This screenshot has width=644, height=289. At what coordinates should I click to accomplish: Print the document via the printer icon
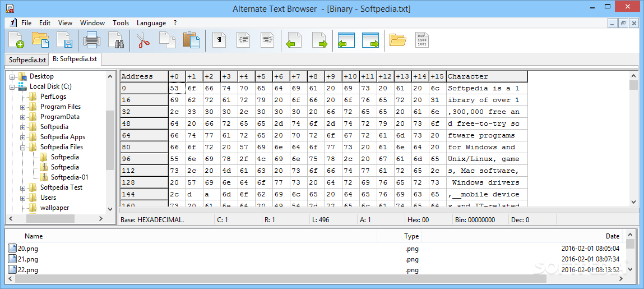(x=91, y=40)
